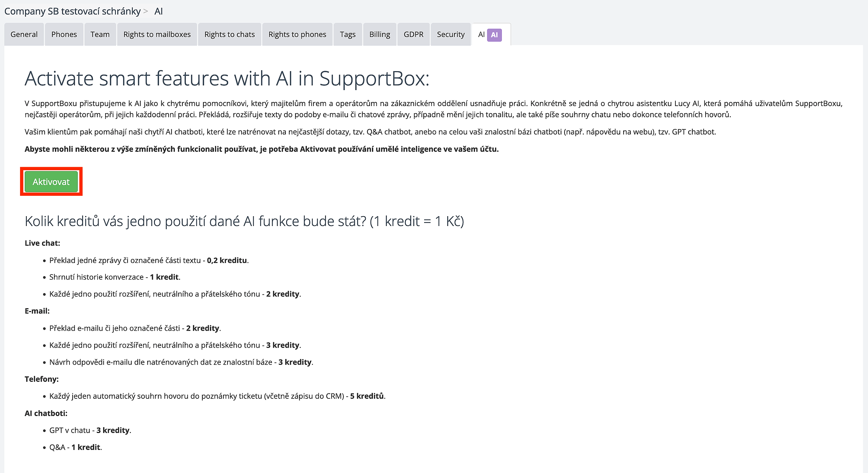Image resolution: width=868 pixels, height=473 pixels.
Task: Open the General tab
Action: click(x=24, y=34)
